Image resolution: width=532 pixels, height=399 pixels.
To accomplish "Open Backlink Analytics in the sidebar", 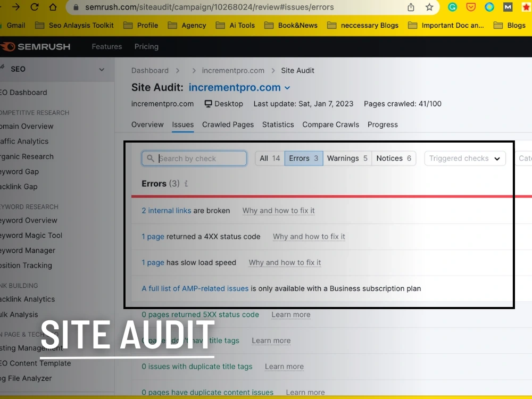I will (x=27, y=299).
